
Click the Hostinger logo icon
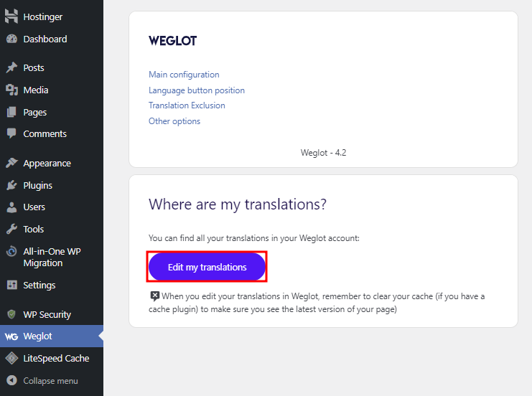(11, 17)
